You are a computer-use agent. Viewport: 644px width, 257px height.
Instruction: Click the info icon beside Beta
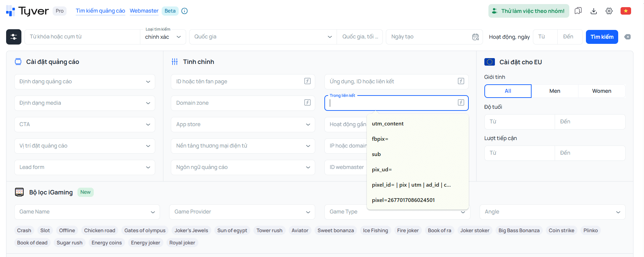tap(184, 11)
